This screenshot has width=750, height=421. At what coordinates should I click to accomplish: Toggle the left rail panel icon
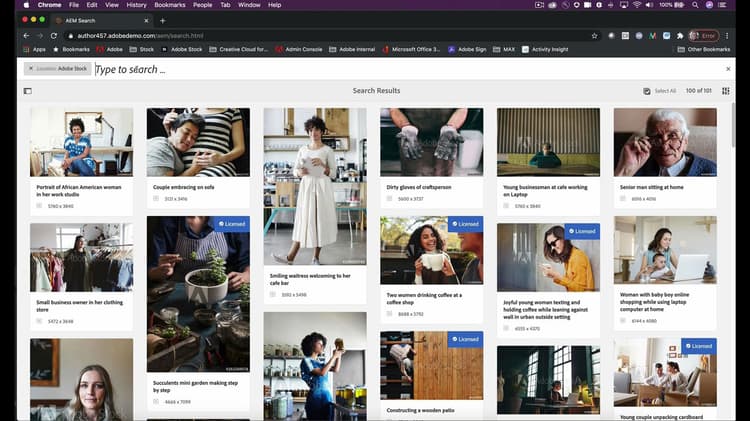click(x=27, y=91)
